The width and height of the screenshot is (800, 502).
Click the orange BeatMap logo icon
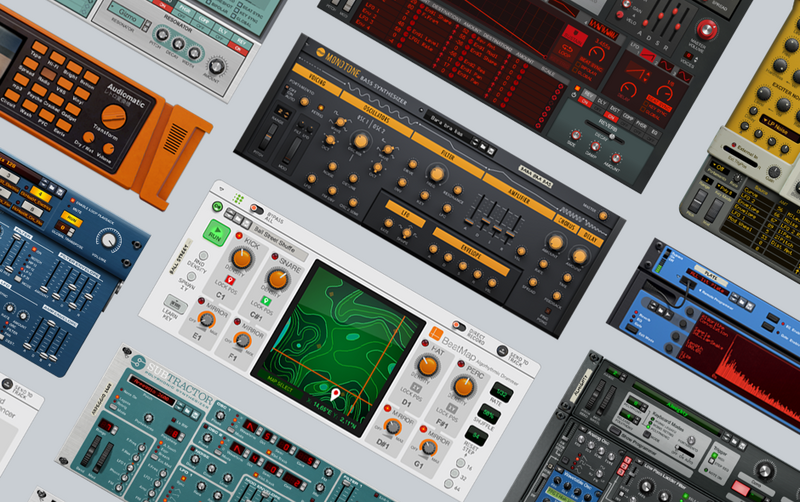pos(435,334)
